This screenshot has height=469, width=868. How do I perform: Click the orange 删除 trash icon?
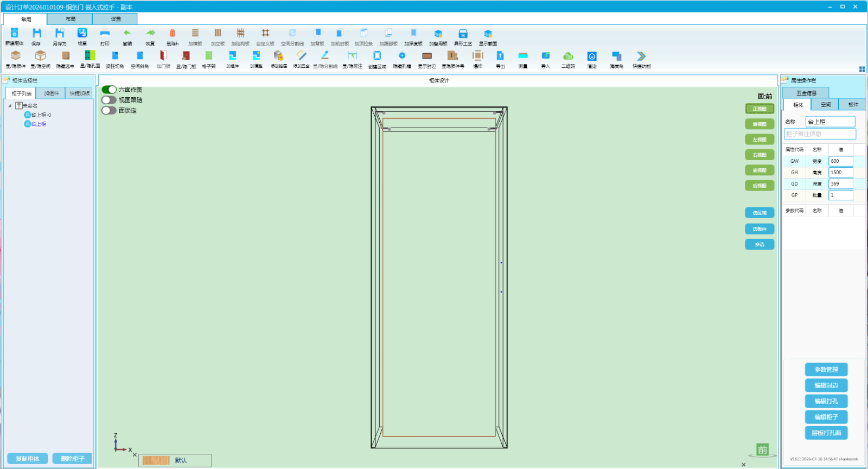173,33
